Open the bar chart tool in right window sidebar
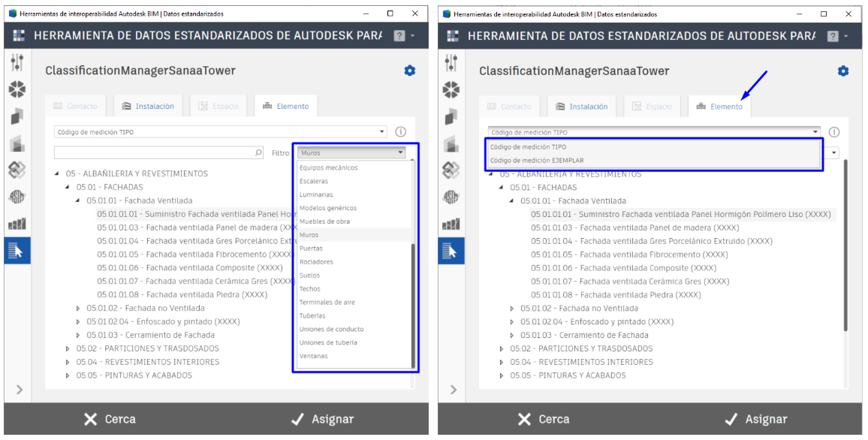868x440 pixels. point(451,225)
